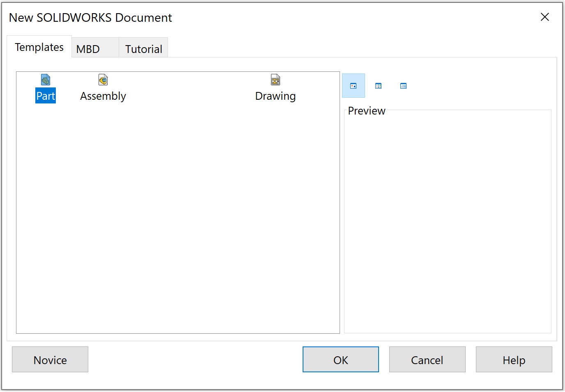Image resolution: width=565 pixels, height=392 pixels.
Task: Click the Assembly label text
Action: [103, 96]
